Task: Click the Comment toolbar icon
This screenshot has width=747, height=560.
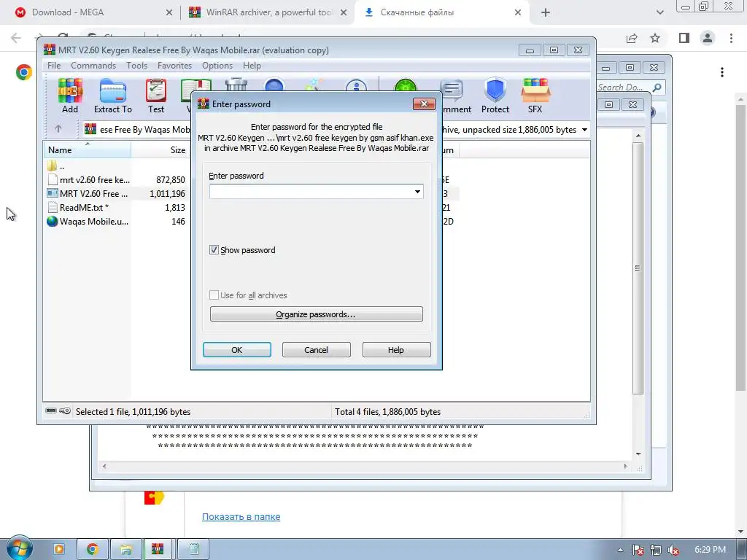Action: click(452, 96)
